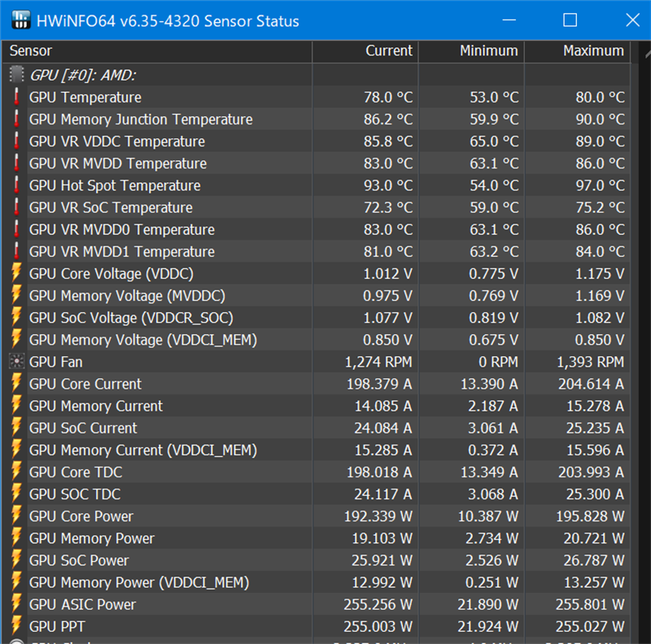Click thermometer icon for GPU VR MVDD1 Temperature

[x=16, y=251]
